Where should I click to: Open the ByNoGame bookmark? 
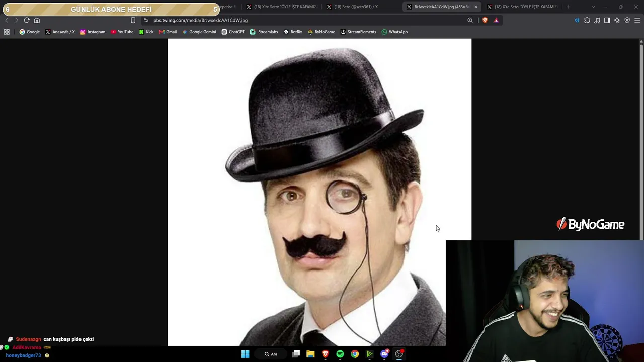(321, 32)
